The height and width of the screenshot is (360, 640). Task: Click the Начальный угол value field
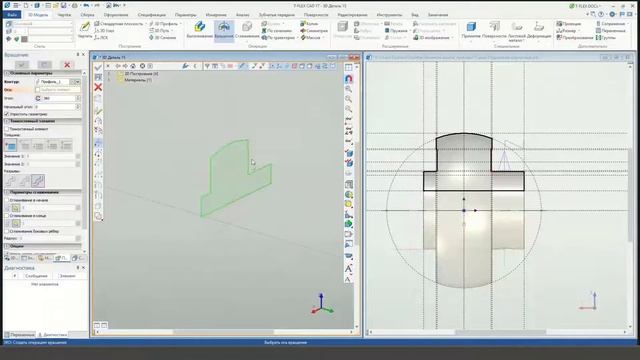point(55,107)
